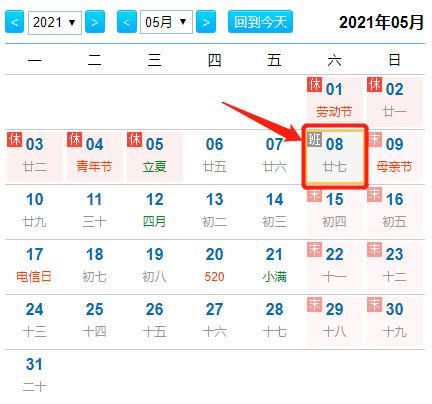Select May 08 workday marked 班
432x404 pixels.
pos(335,157)
